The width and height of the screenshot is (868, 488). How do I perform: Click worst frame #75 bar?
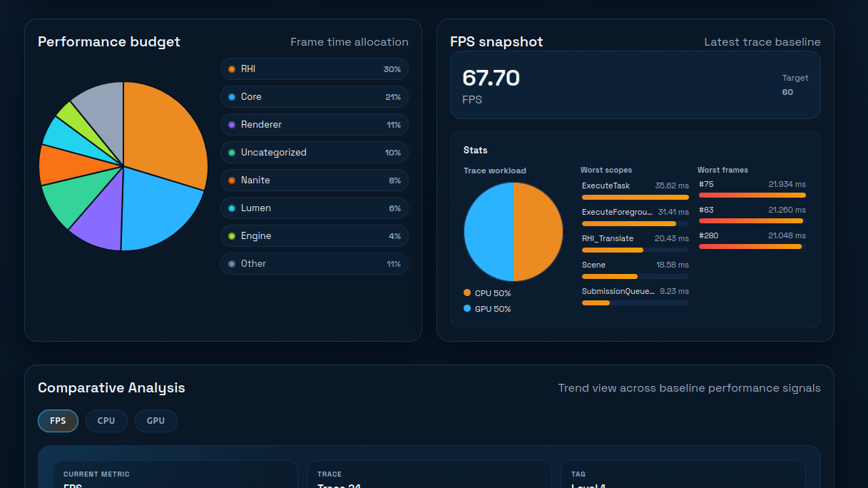(x=752, y=195)
